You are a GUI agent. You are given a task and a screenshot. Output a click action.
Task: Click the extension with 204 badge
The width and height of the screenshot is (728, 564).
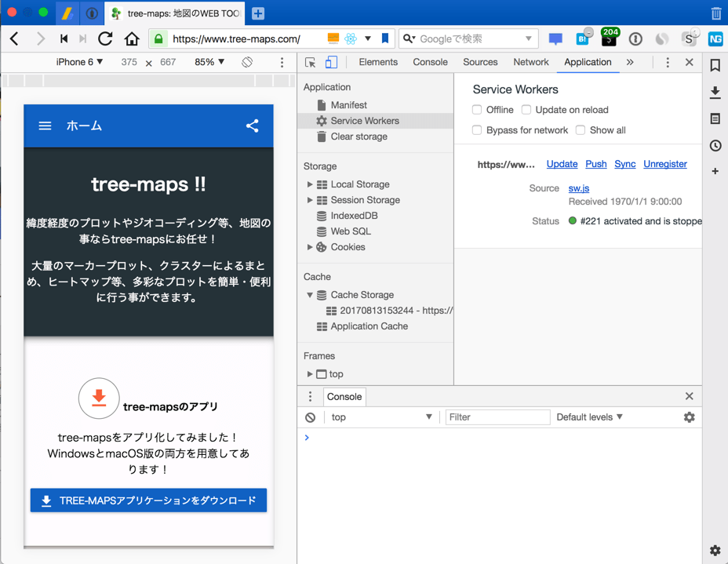tap(609, 37)
